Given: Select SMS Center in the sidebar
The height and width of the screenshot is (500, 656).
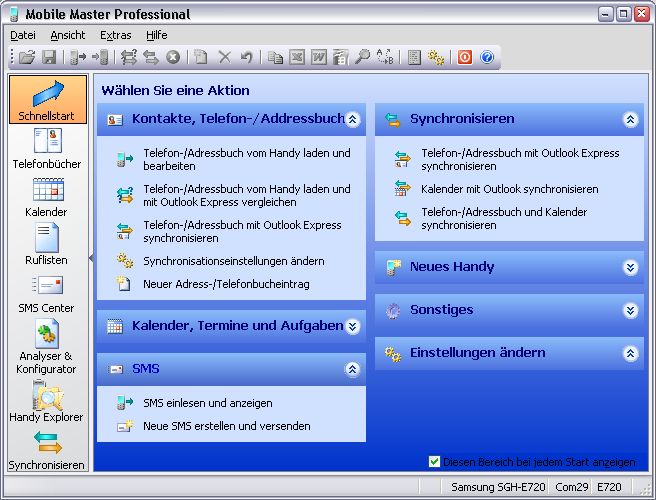Looking at the screenshot, I should tap(47, 292).
